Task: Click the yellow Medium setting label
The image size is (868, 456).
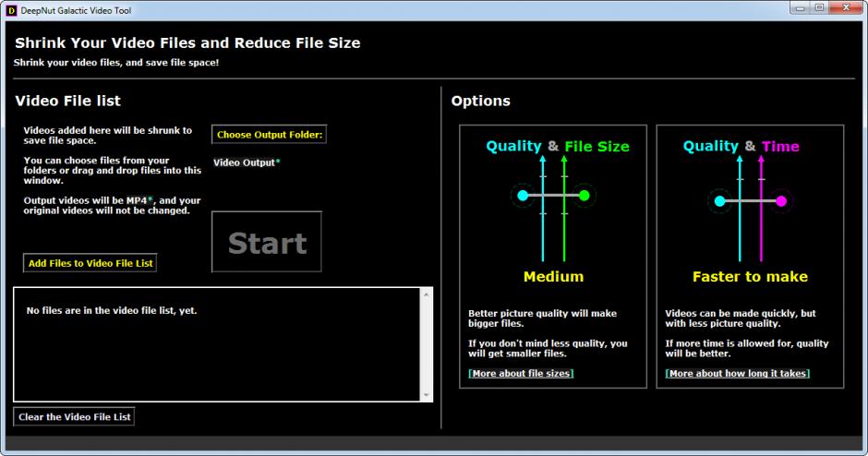Action: point(553,277)
